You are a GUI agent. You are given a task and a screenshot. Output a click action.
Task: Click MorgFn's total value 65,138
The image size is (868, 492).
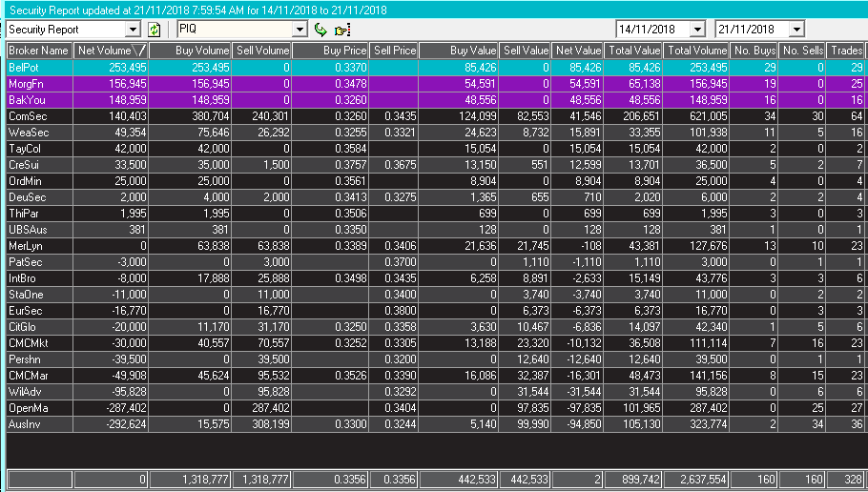[645, 84]
